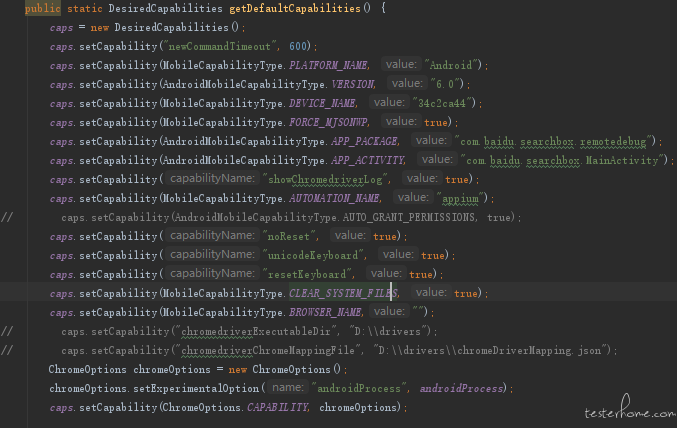Screen dimensions: 677x428
Task: Click the VERSION constant
Action: (x=353, y=84)
